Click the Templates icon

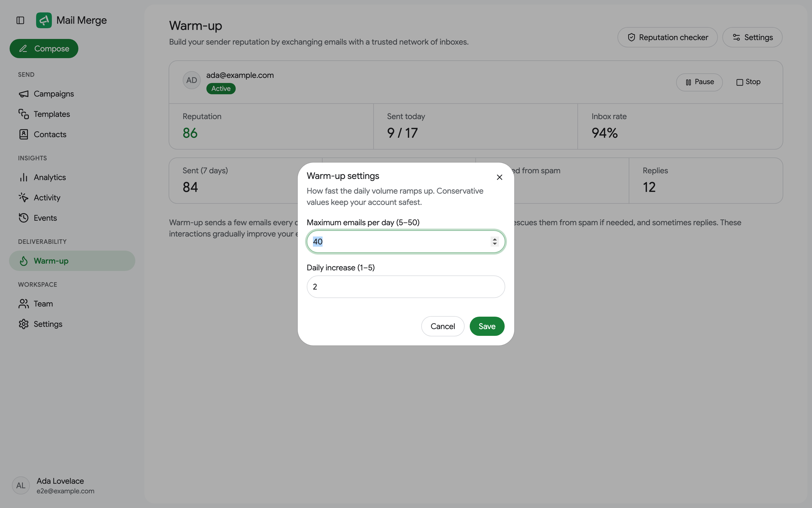point(23,114)
